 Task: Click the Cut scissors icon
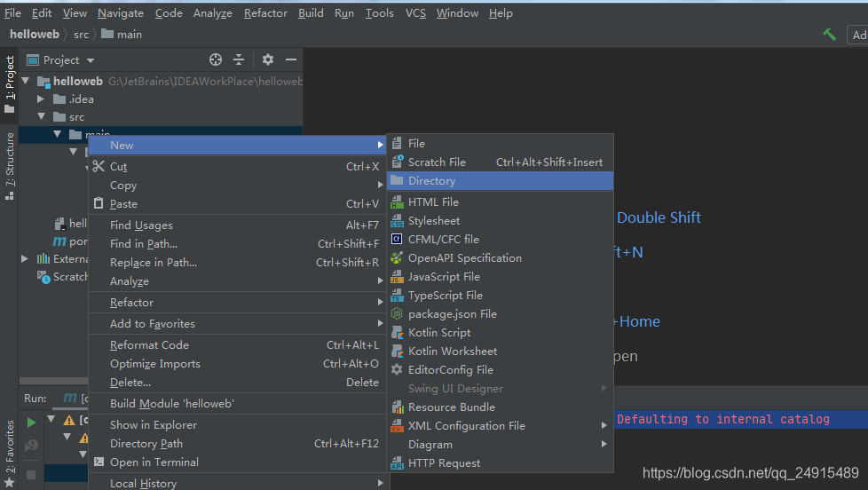click(x=99, y=166)
